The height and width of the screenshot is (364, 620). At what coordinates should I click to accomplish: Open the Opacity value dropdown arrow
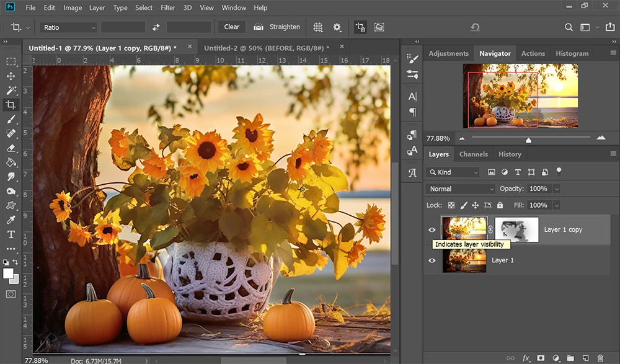coord(556,189)
